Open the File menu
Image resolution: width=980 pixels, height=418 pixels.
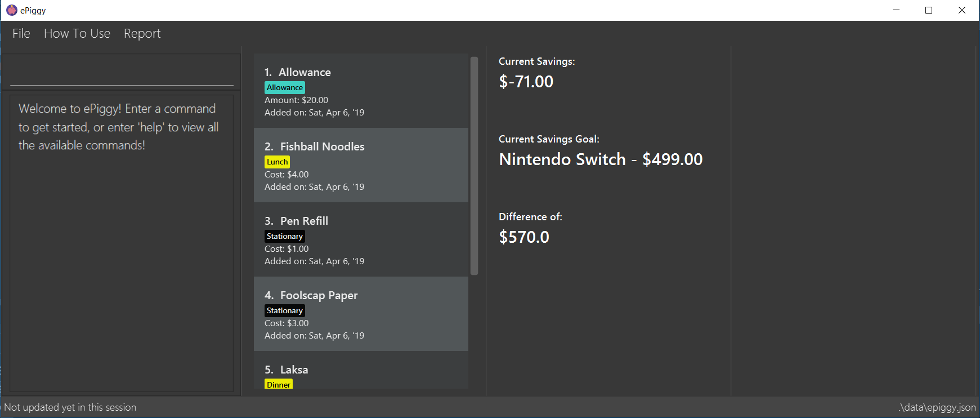21,34
